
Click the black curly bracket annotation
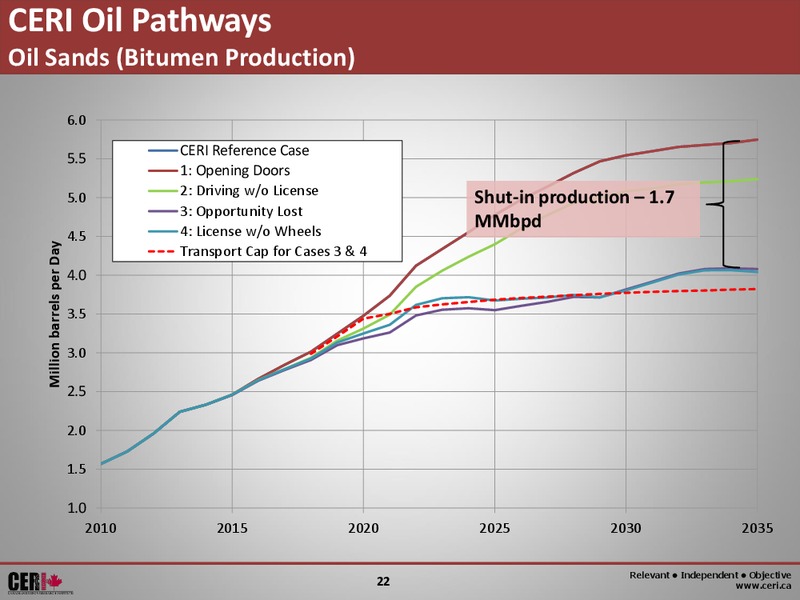[723, 204]
